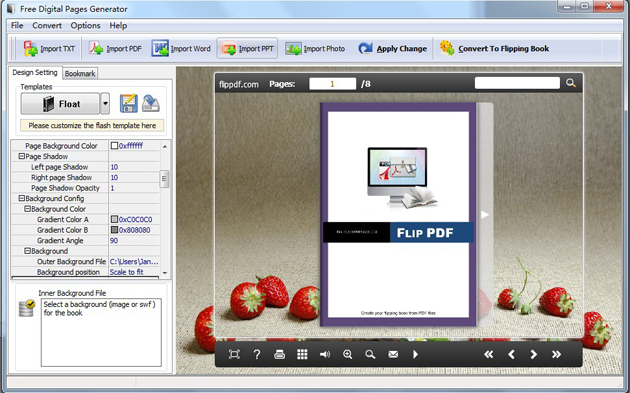Viewport: 630px width, 393px height.
Task: Select the Left page Shadow value 10
Action: click(x=114, y=167)
